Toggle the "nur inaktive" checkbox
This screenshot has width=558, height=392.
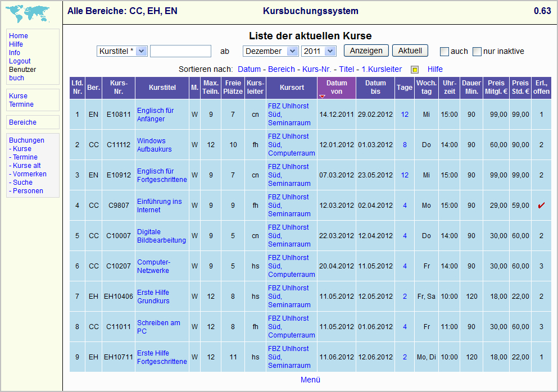[x=477, y=52]
